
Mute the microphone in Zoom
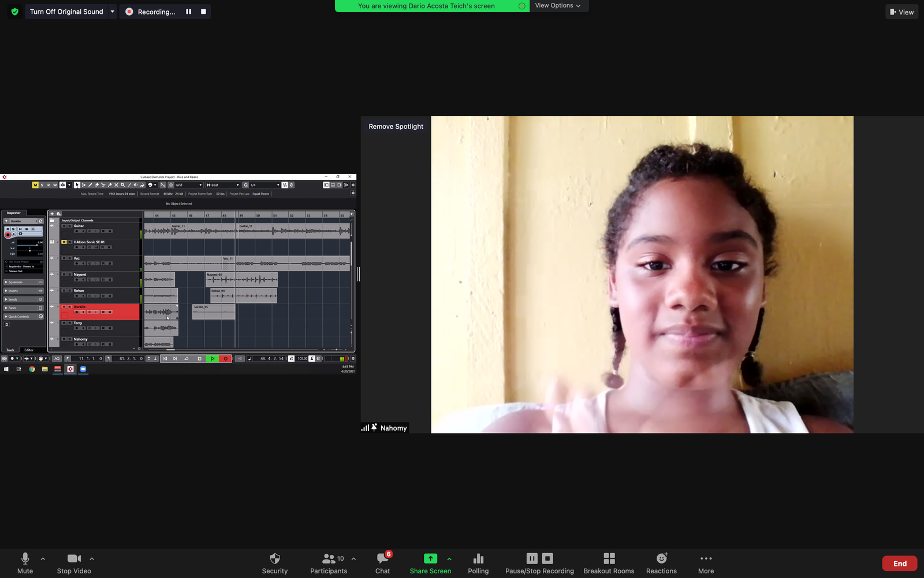tap(25, 558)
